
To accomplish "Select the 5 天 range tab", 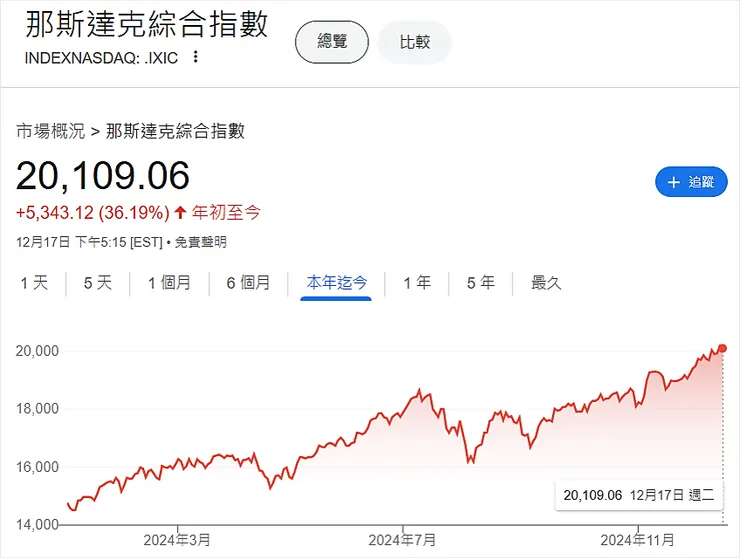I will pyautogui.click(x=98, y=283).
